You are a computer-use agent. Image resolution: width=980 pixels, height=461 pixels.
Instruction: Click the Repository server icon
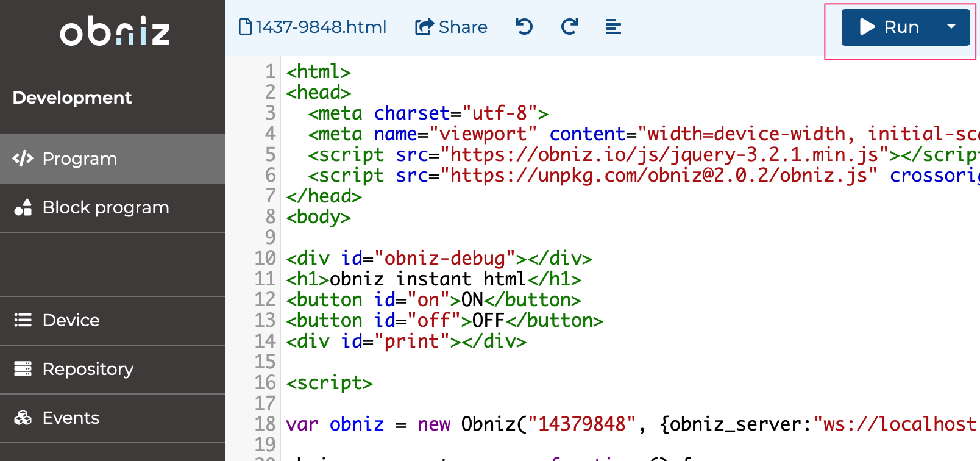(23, 369)
